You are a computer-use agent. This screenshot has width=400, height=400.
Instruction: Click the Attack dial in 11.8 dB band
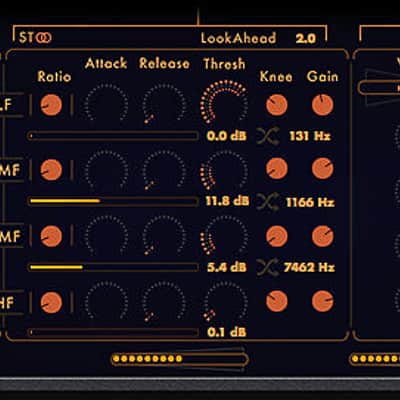106,168
